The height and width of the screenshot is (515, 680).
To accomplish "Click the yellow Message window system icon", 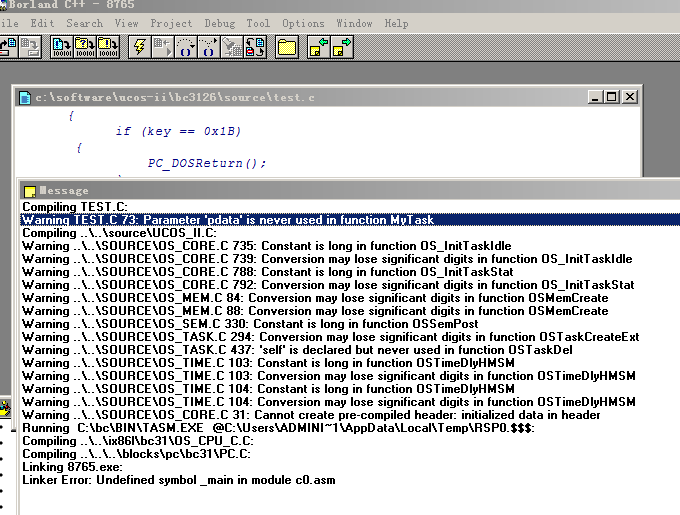I will (x=30, y=191).
